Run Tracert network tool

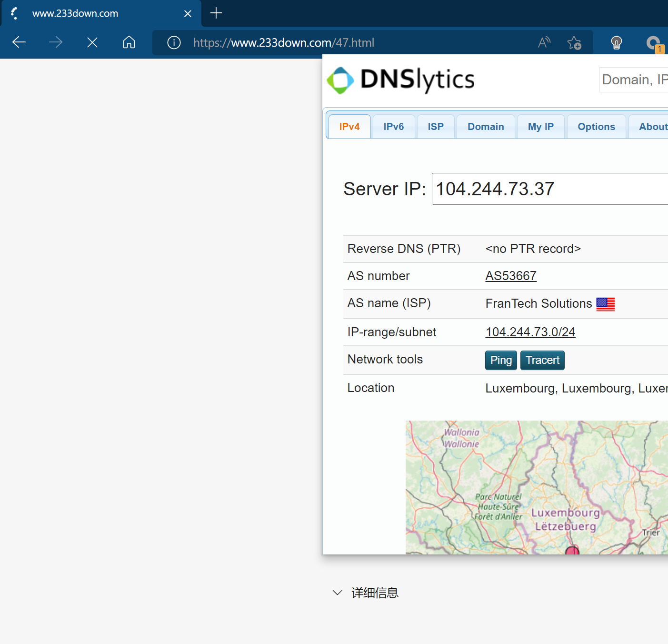(542, 360)
